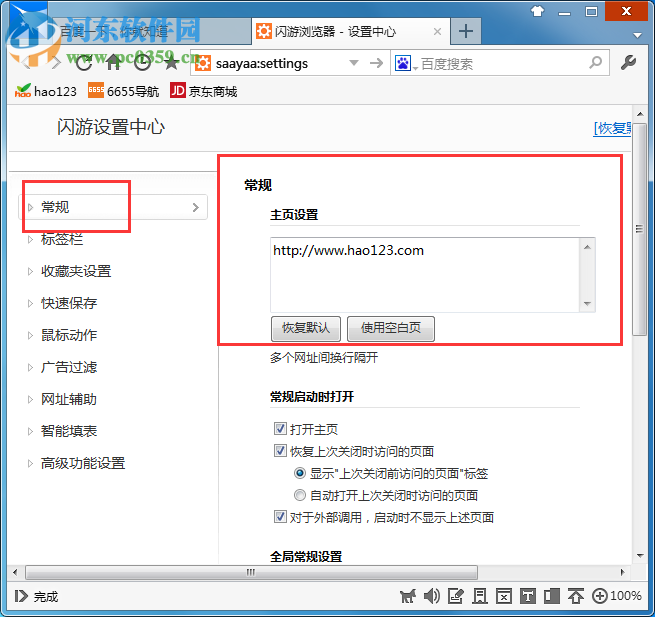
Task: Click the zoom 100% plus icon
Action: pyautogui.click(x=599, y=596)
